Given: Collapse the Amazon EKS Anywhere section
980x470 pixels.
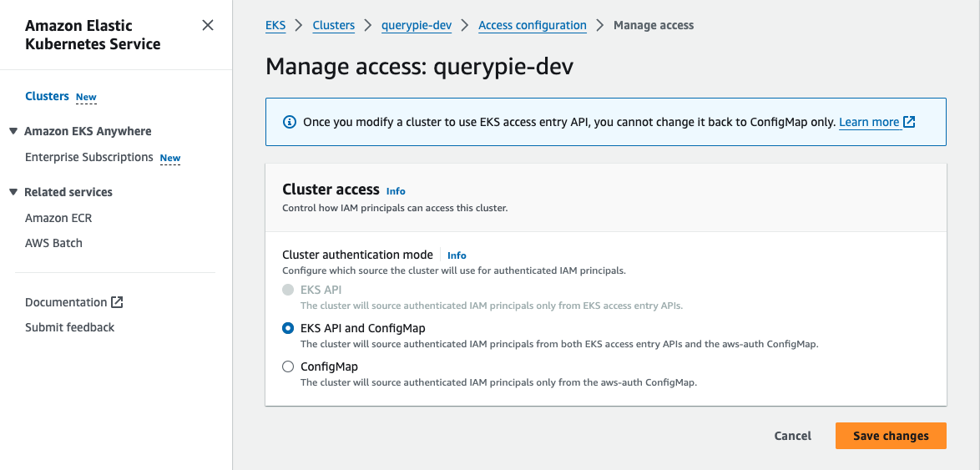Looking at the screenshot, I should (13, 131).
